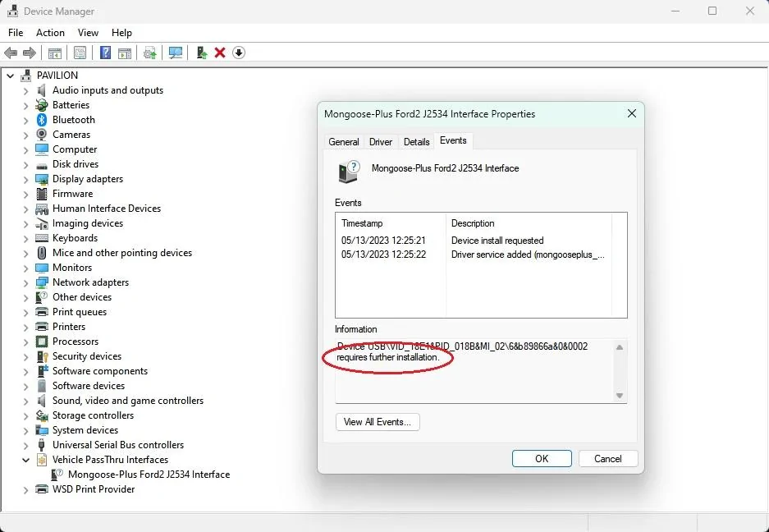Click Show/Hide Console Tree toolbar icon
769x532 pixels.
(x=55, y=53)
